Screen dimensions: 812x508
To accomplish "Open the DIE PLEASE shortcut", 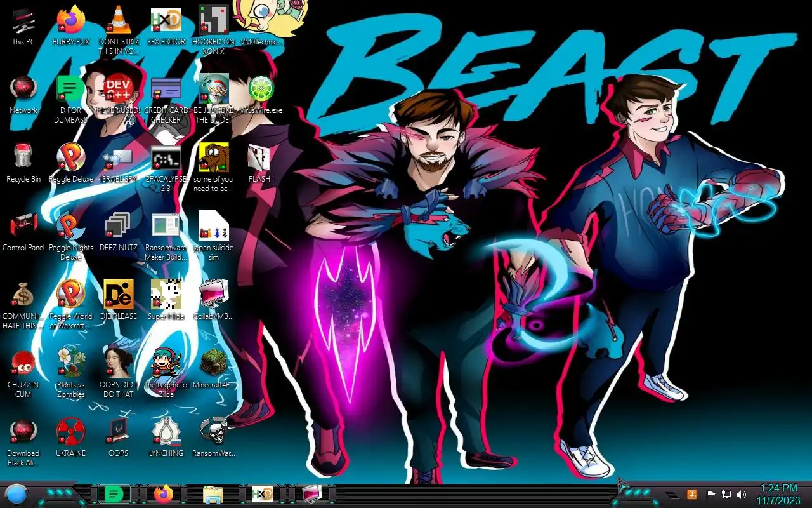I will pyautogui.click(x=118, y=300).
